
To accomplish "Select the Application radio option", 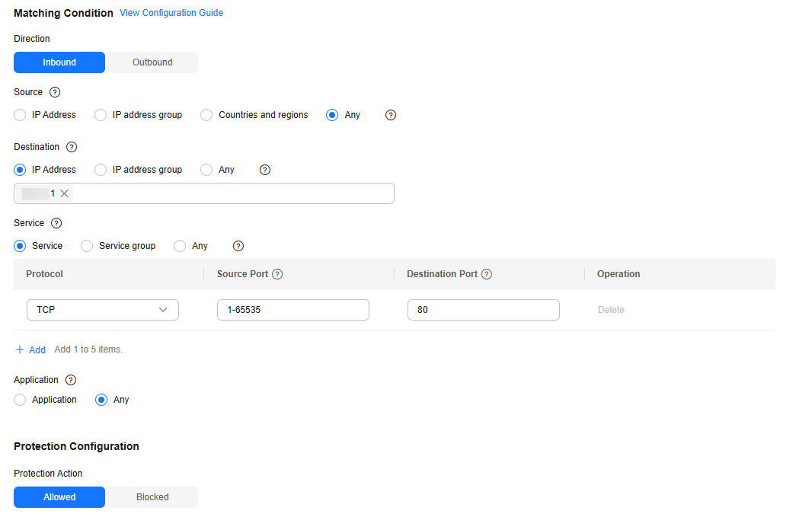I will 20,400.
